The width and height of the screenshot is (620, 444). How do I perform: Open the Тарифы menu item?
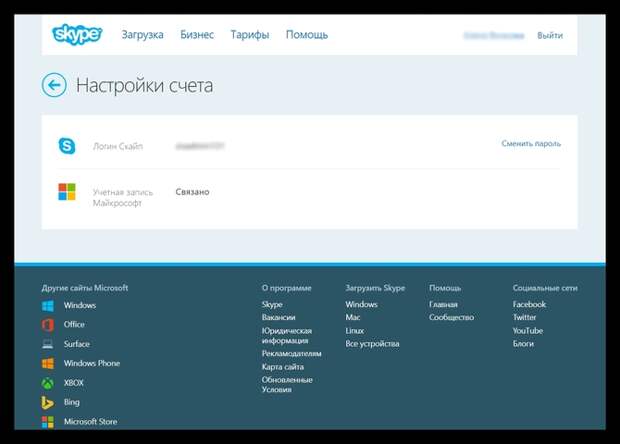coord(250,35)
